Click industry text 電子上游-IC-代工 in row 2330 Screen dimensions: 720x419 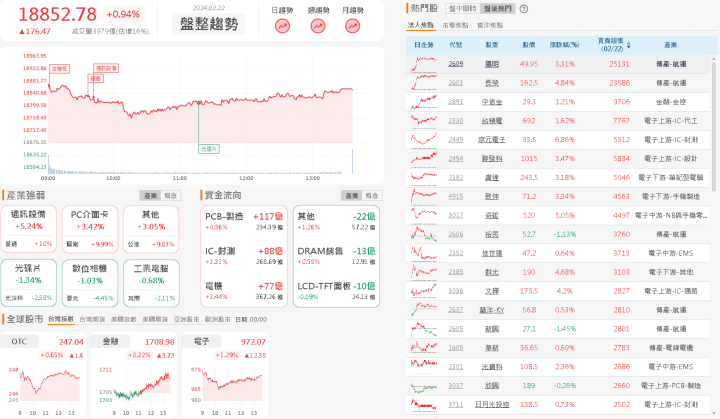[671, 120]
